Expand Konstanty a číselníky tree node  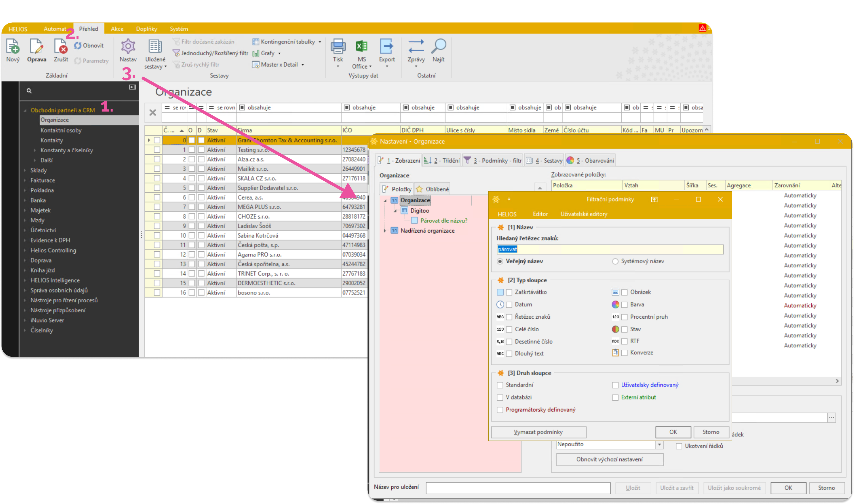(x=35, y=150)
